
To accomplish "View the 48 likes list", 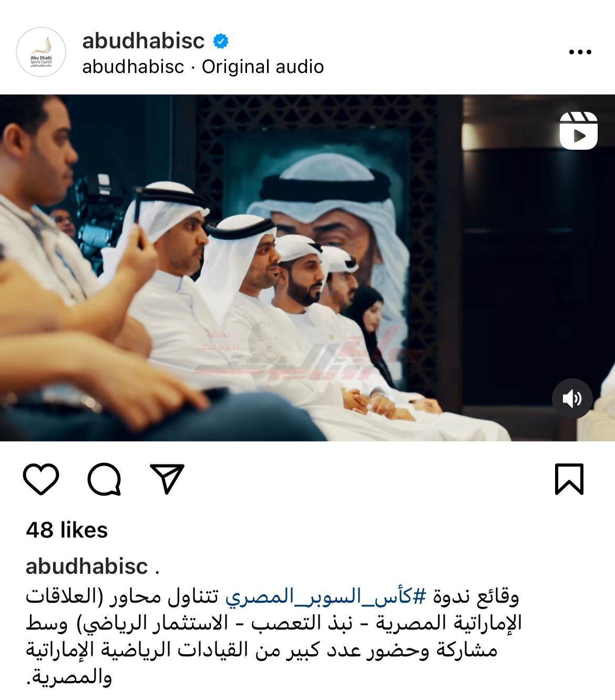I will [x=67, y=530].
